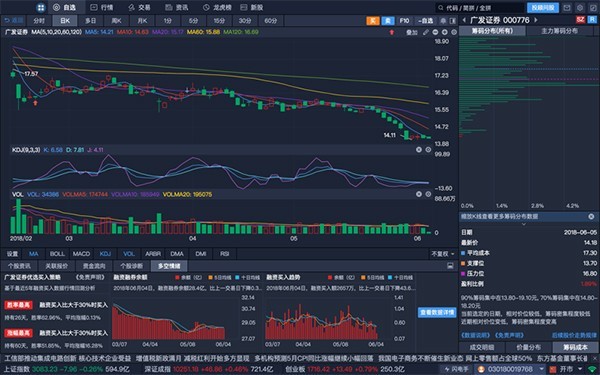Click 查看数据详情 button
Viewport: 600px width, 375px height.
[x=437, y=312]
